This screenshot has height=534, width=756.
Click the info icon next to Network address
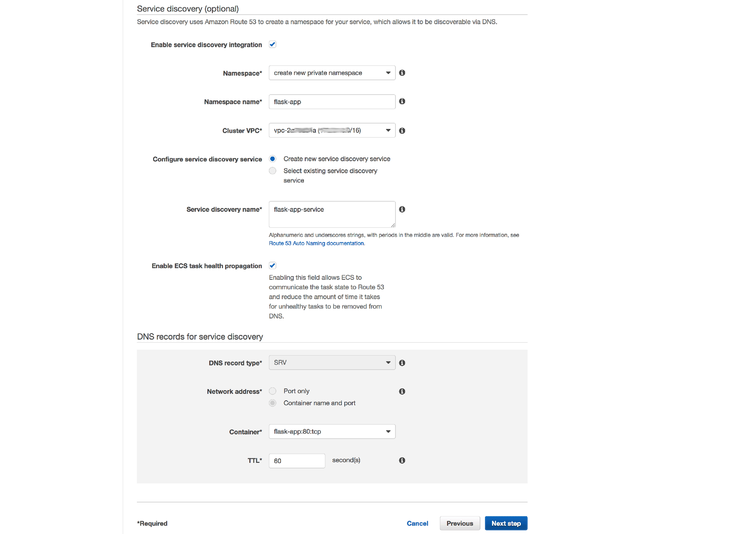403,391
